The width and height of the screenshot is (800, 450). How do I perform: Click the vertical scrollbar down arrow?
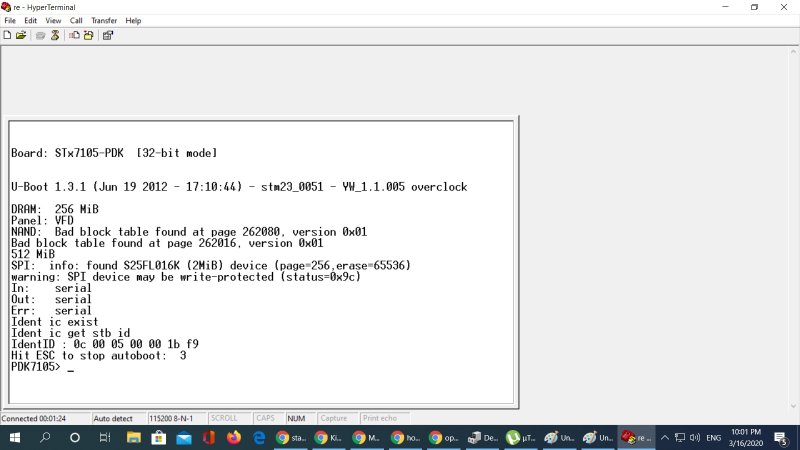point(793,406)
